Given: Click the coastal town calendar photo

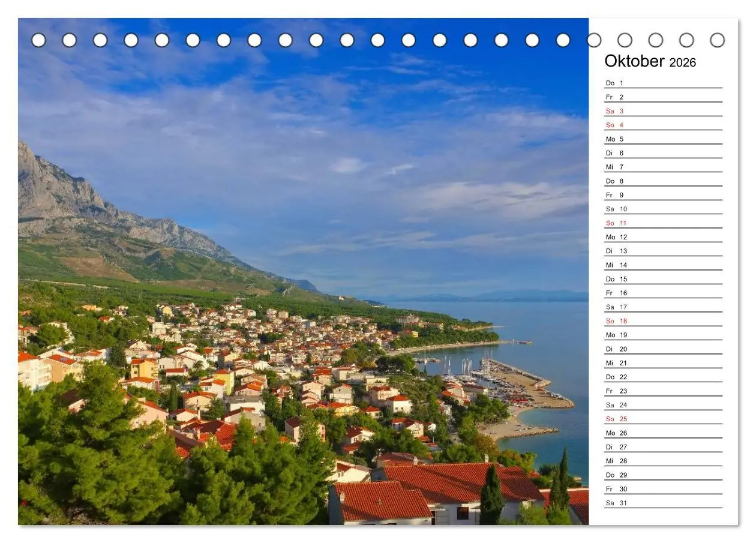Looking at the screenshot, I should [x=303, y=271].
